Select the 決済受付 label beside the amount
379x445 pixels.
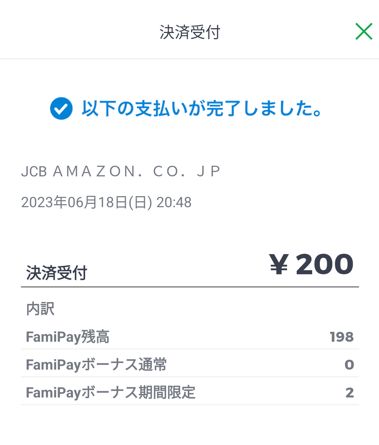(57, 273)
